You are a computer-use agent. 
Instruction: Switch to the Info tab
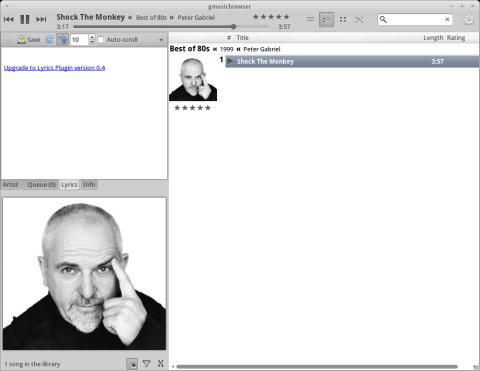89,185
